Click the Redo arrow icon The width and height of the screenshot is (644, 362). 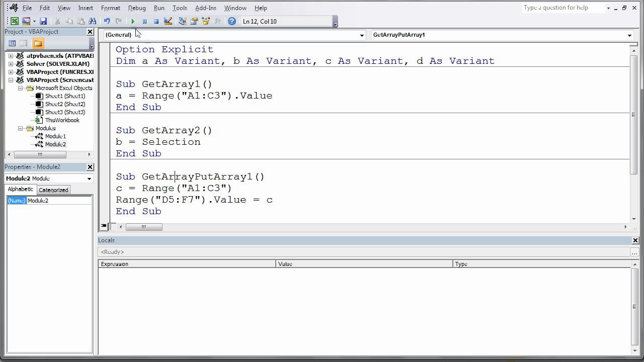point(118,21)
